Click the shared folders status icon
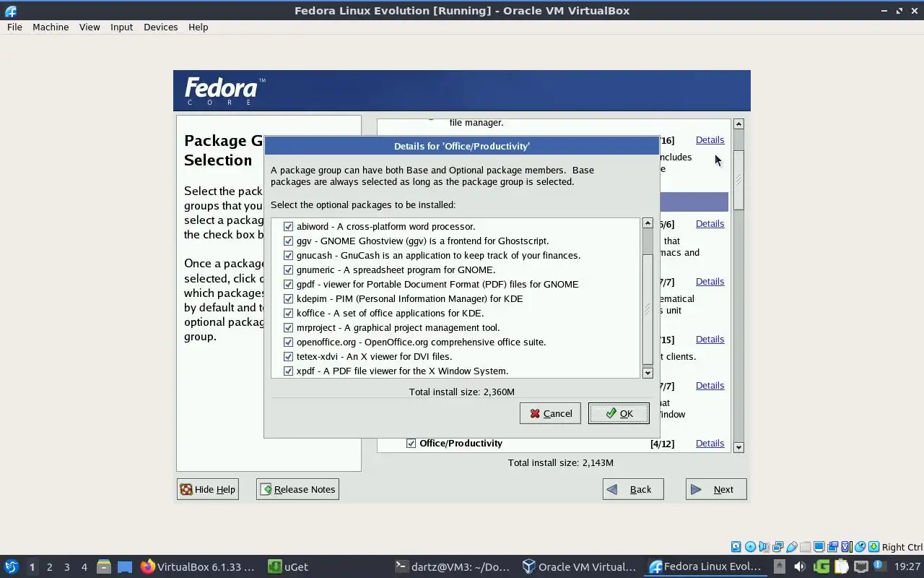Viewport: 924px width, 578px height. pos(806,547)
